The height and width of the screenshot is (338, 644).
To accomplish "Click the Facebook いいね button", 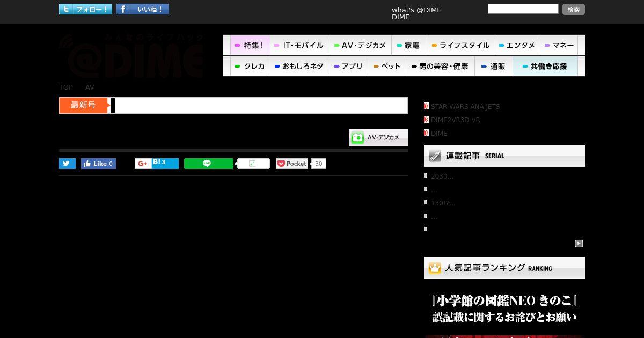I will coord(142,9).
